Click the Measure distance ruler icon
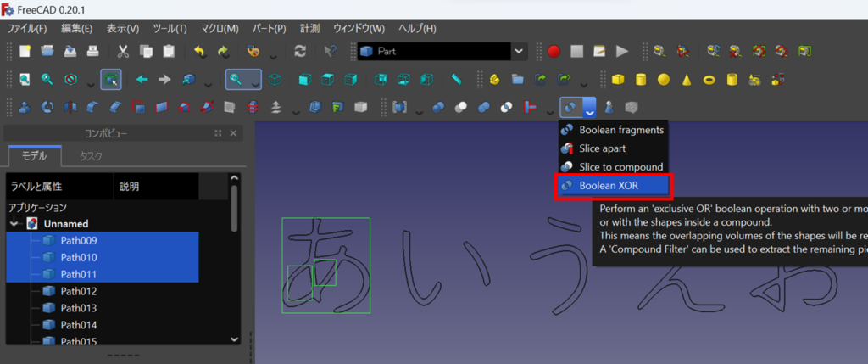The image size is (868, 364). 456,79
